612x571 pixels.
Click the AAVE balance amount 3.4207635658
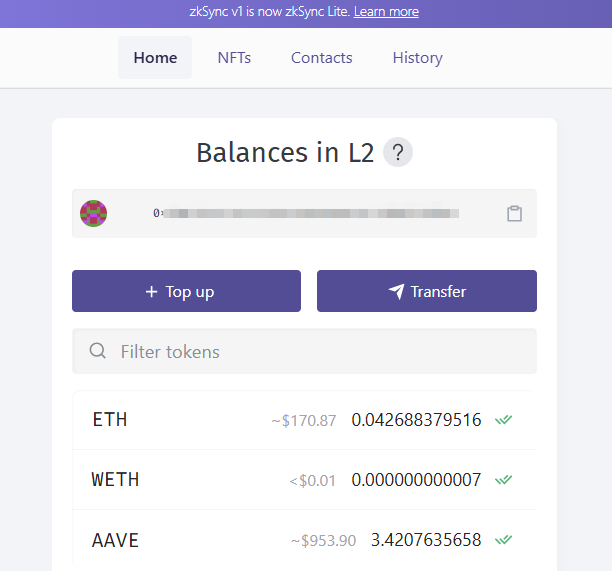[426, 540]
